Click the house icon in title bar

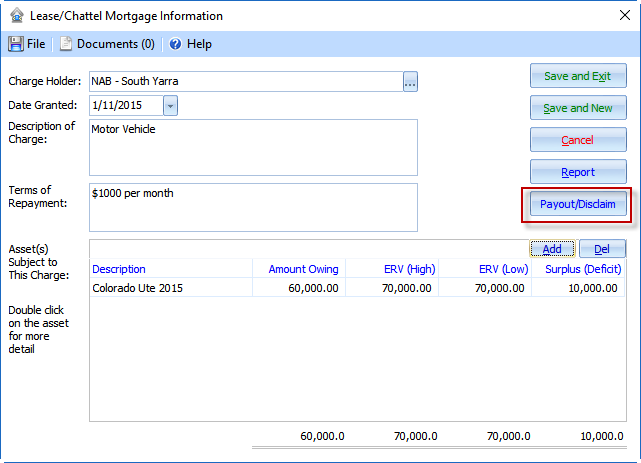(x=16, y=16)
